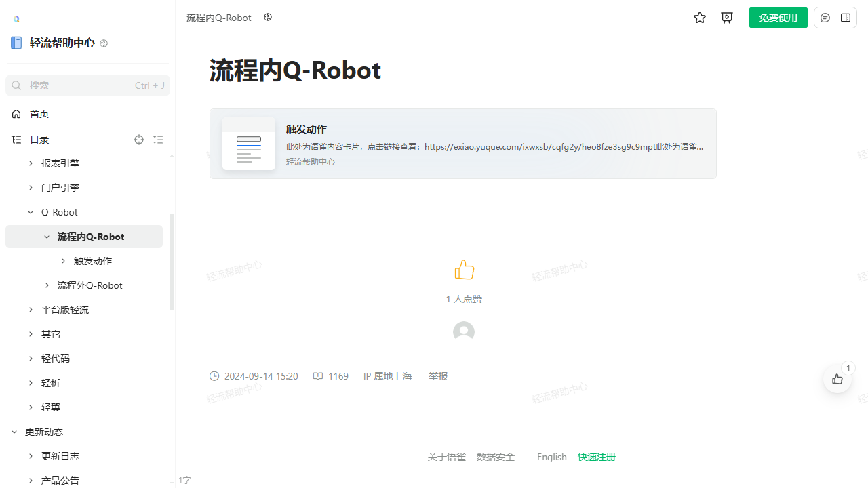The height and width of the screenshot is (488, 868).
Task: Open the 目录 section in sidebar
Action: pos(39,140)
